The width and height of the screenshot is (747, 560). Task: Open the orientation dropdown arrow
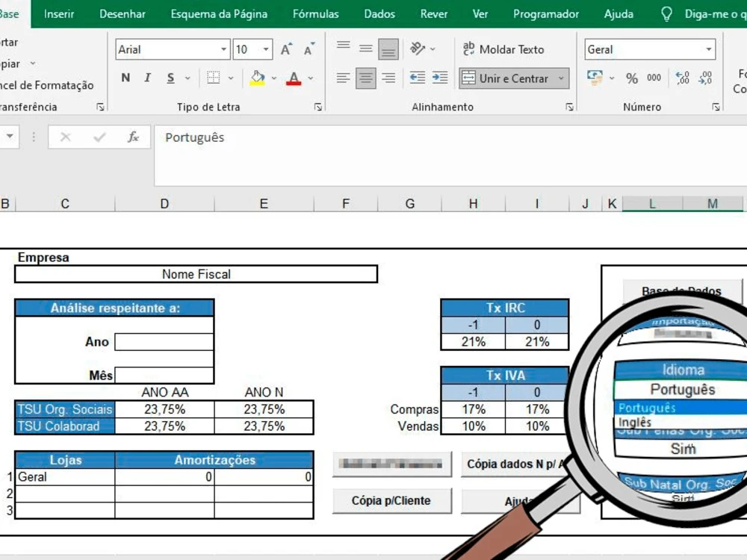pos(433,49)
